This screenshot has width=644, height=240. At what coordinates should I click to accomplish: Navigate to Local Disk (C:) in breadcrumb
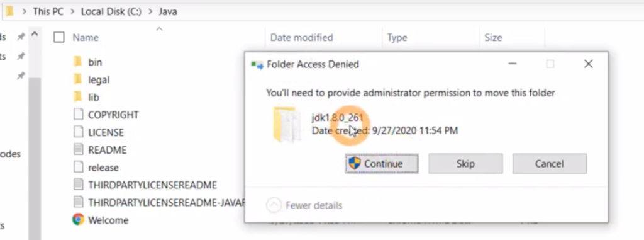click(x=111, y=11)
